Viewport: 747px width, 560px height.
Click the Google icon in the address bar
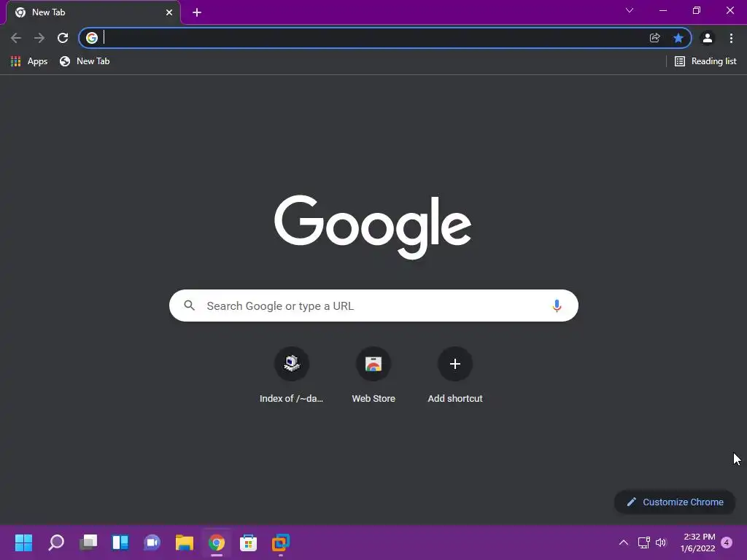(x=92, y=38)
